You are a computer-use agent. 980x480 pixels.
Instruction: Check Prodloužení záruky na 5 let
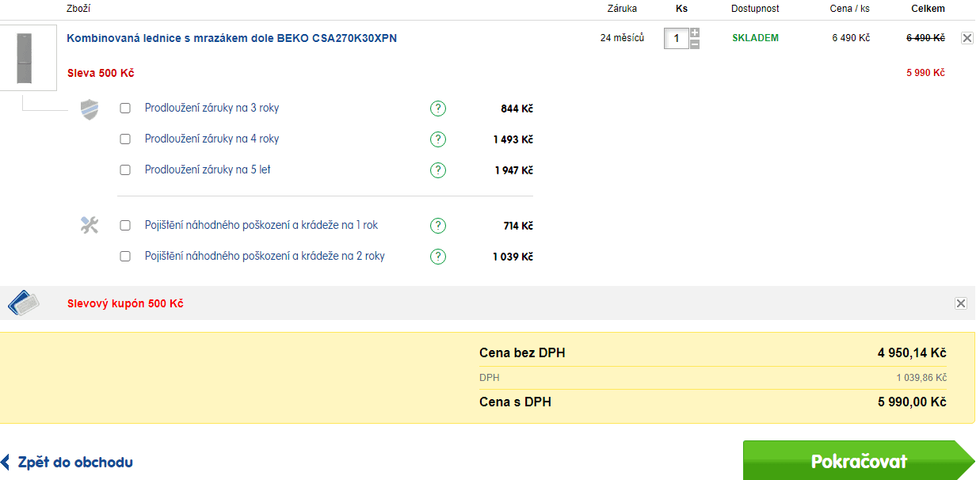[x=125, y=170]
